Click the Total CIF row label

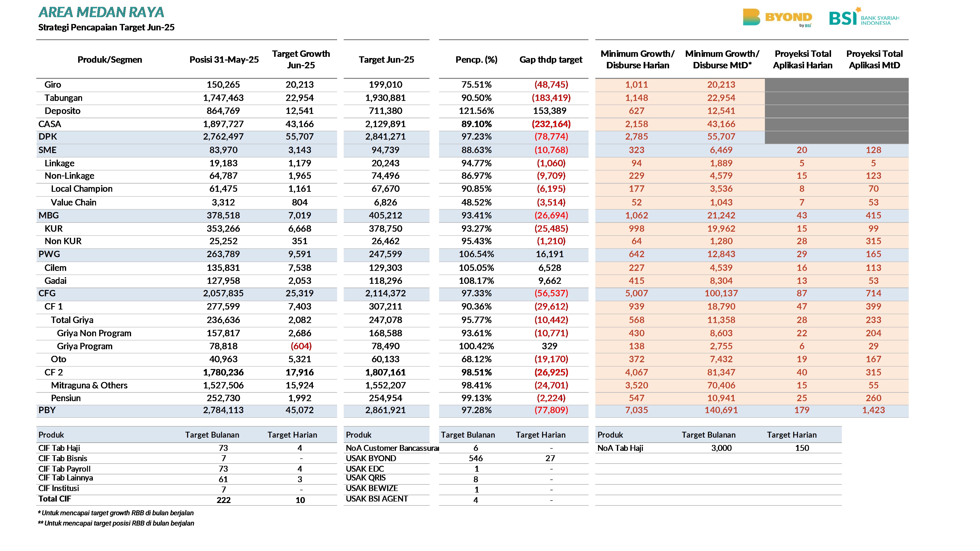coord(54,499)
